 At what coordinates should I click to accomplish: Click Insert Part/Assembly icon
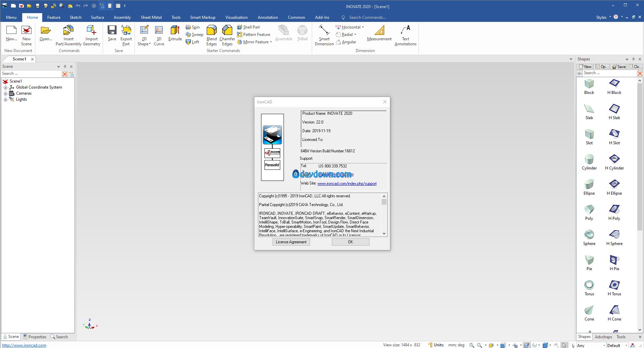pos(68,35)
